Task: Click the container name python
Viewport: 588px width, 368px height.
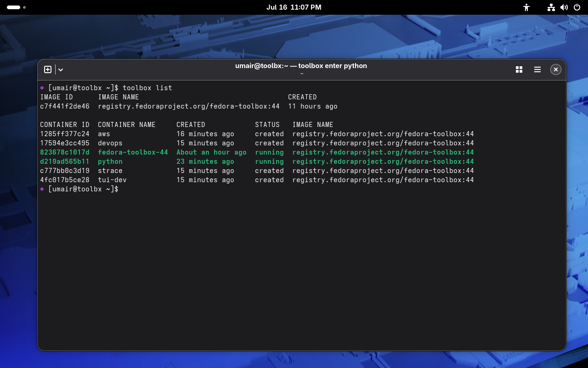Action: 110,161
